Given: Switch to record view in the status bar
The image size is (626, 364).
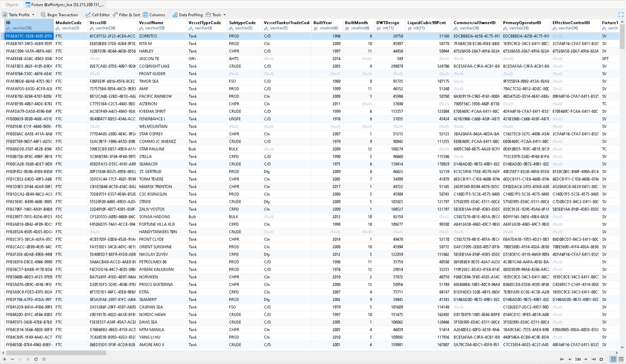Looking at the screenshot, I should pos(621,360).
